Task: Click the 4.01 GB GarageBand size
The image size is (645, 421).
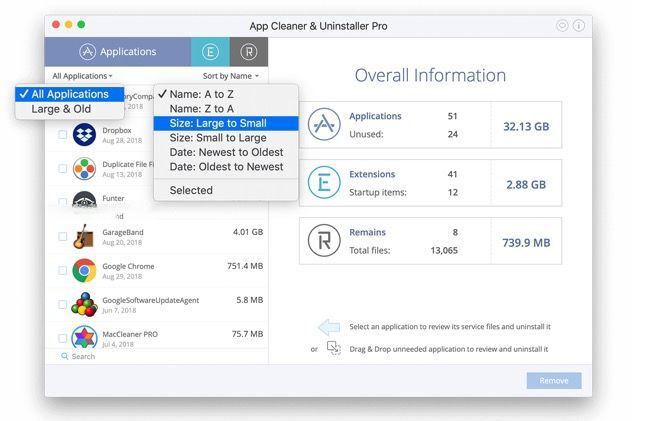Action: point(248,232)
